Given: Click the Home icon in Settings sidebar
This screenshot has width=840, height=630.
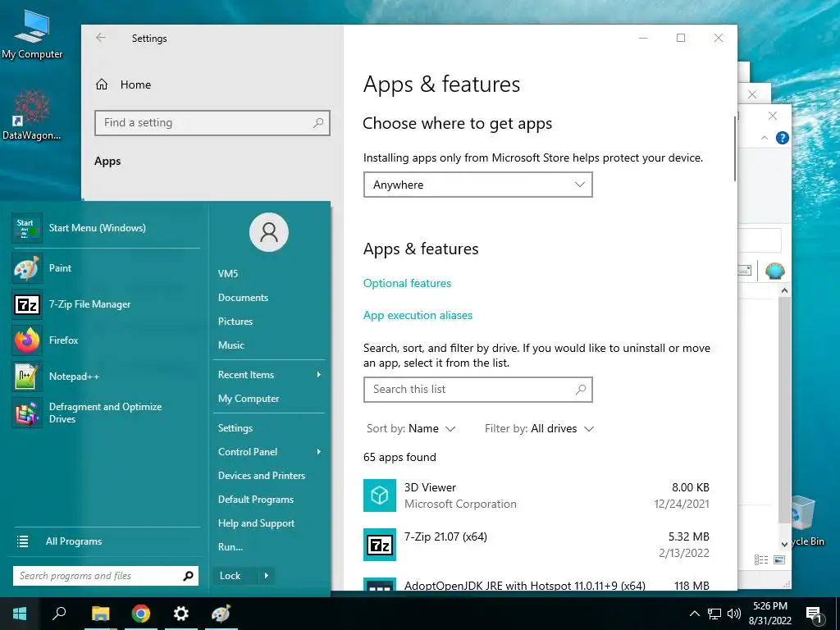Looking at the screenshot, I should pyautogui.click(x=102, y=84).
